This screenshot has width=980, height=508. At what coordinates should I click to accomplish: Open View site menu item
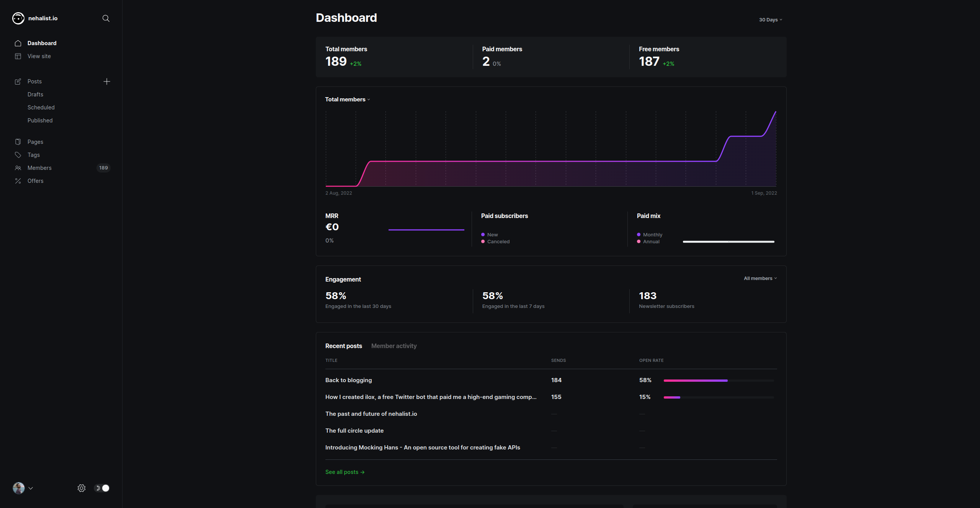click(x=39, y=56)
